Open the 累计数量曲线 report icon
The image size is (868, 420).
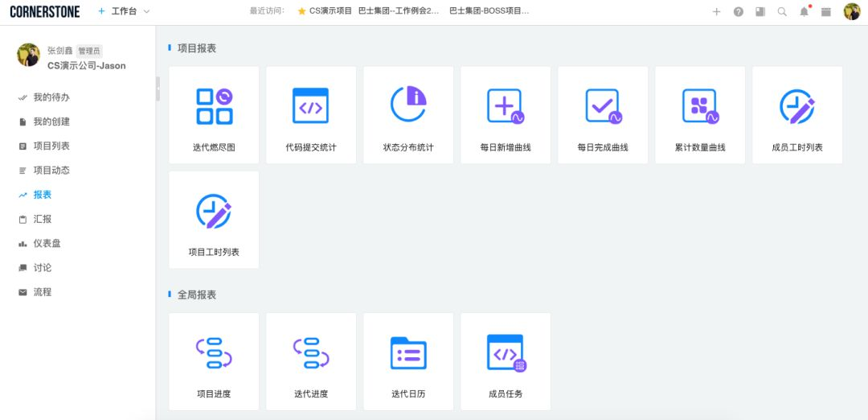point(701,106)
